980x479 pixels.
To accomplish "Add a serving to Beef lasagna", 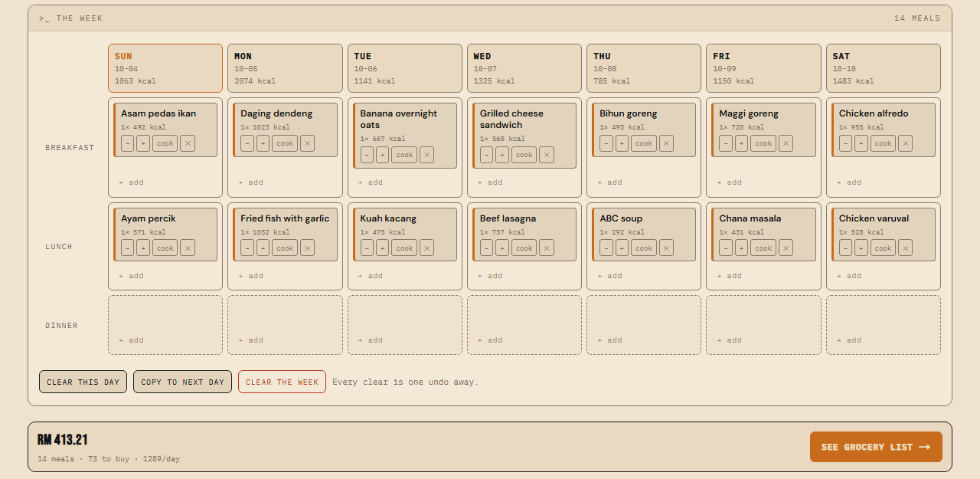I will coord(502,248).
